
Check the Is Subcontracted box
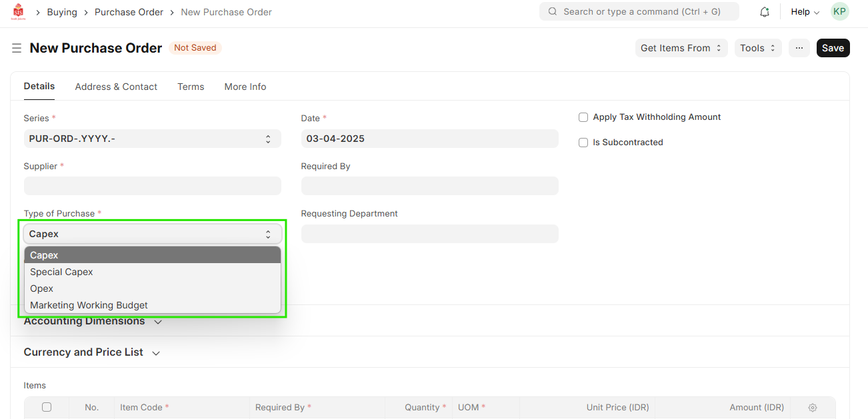pyautogui.click(x=583, y=143)
